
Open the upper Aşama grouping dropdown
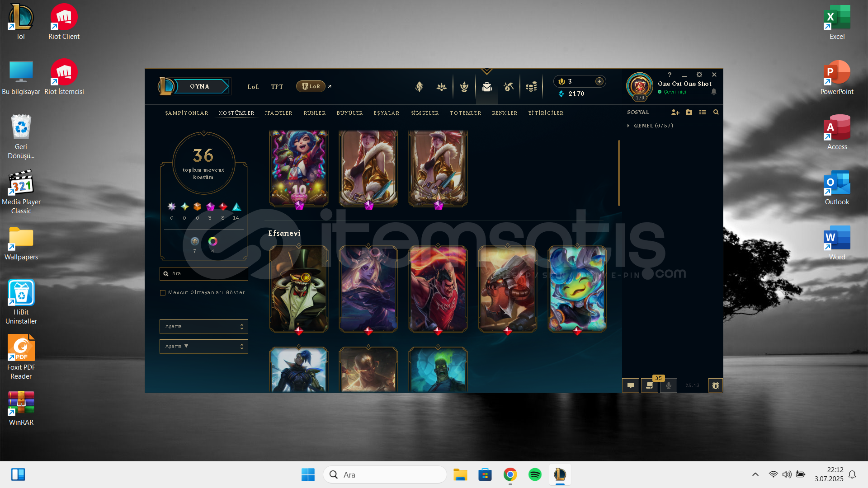coord(204,327)
